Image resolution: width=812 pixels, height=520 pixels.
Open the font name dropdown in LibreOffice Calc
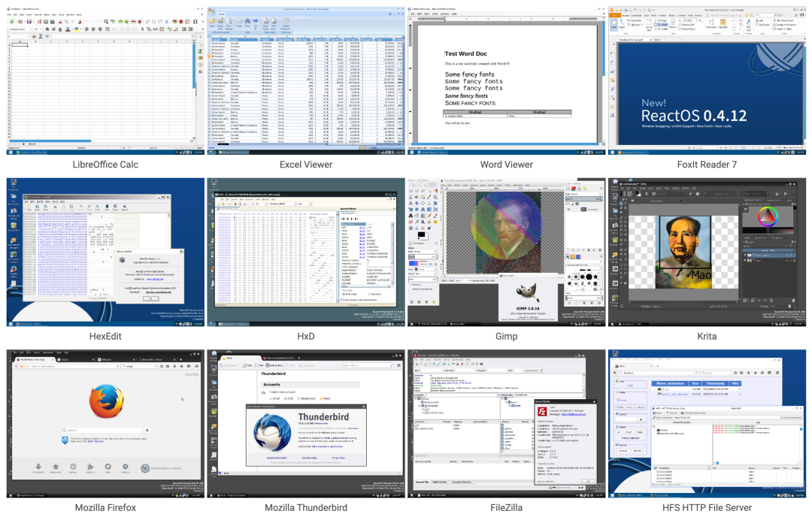click(31, 29)
